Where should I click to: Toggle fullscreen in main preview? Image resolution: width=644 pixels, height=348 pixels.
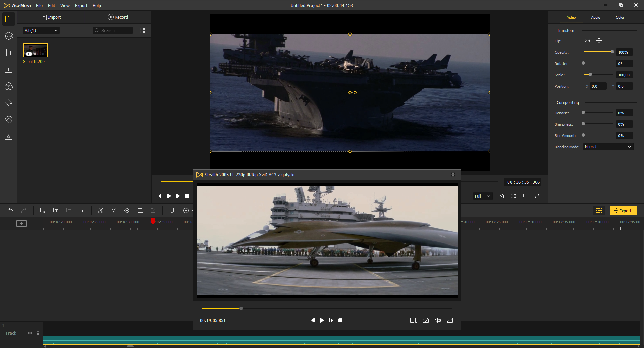click(x=537, y=196)
